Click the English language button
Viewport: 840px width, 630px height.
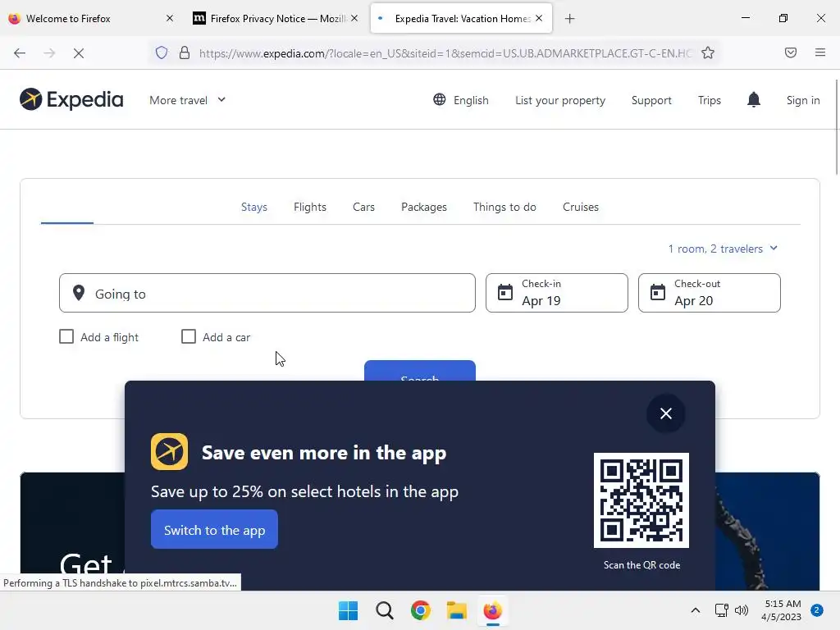[x=461, y=100]
